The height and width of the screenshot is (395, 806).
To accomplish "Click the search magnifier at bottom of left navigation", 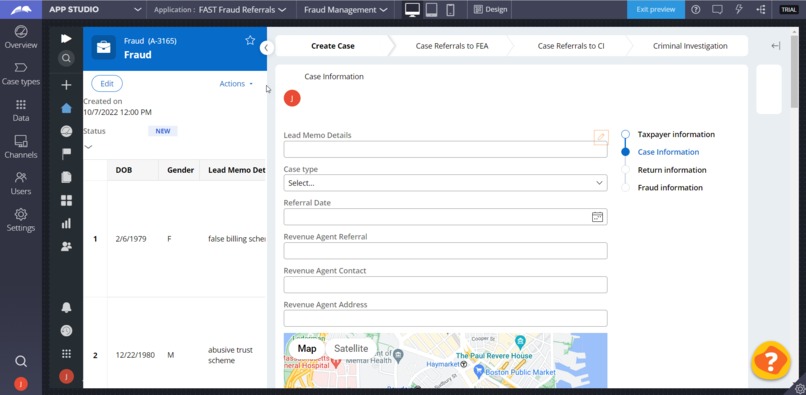I will point(21,361).
